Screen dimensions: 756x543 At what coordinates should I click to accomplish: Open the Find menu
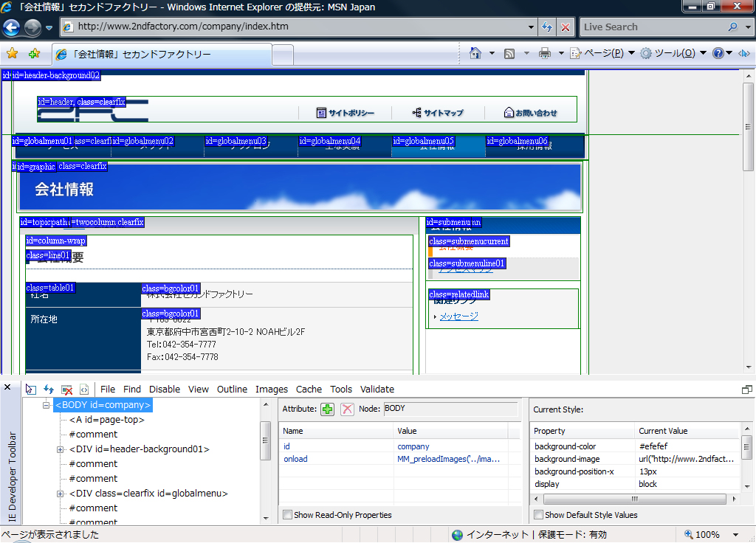click(132, 390)
